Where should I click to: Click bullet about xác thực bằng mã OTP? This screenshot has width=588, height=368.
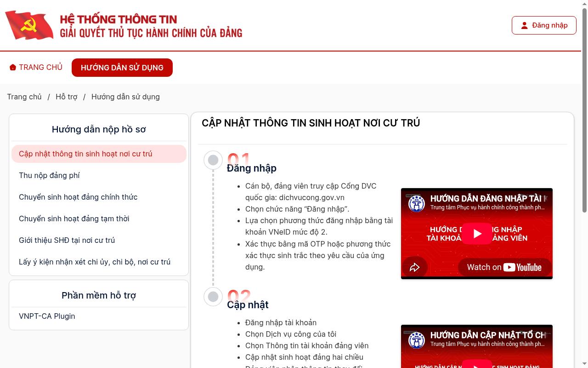pyautogui.click(x=318, y=255)
